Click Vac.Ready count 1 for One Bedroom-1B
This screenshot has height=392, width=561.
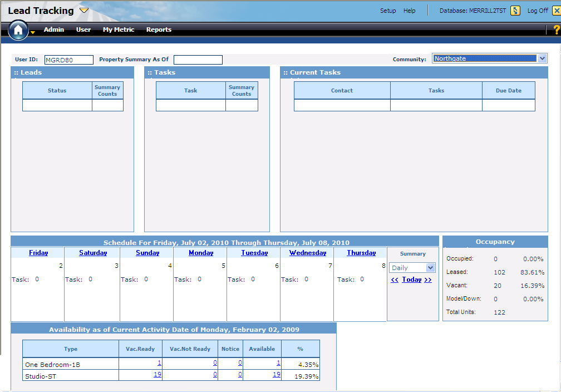coord(159,363)
